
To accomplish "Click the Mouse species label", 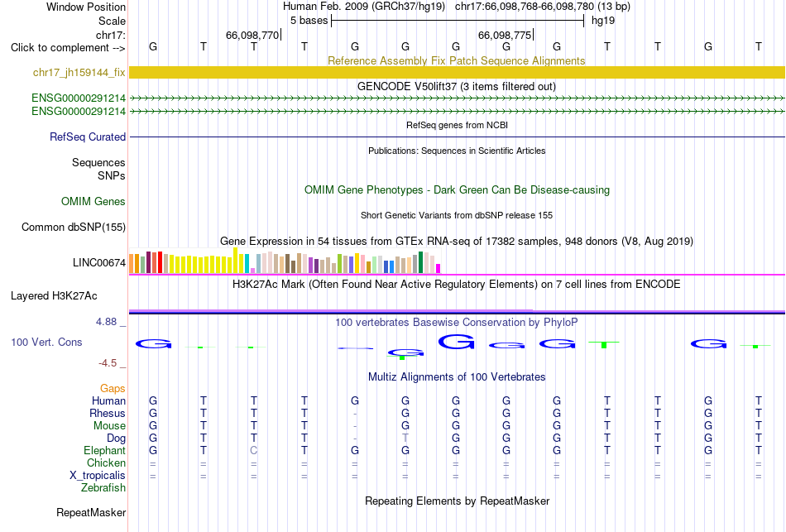I will tap(109, 426).
